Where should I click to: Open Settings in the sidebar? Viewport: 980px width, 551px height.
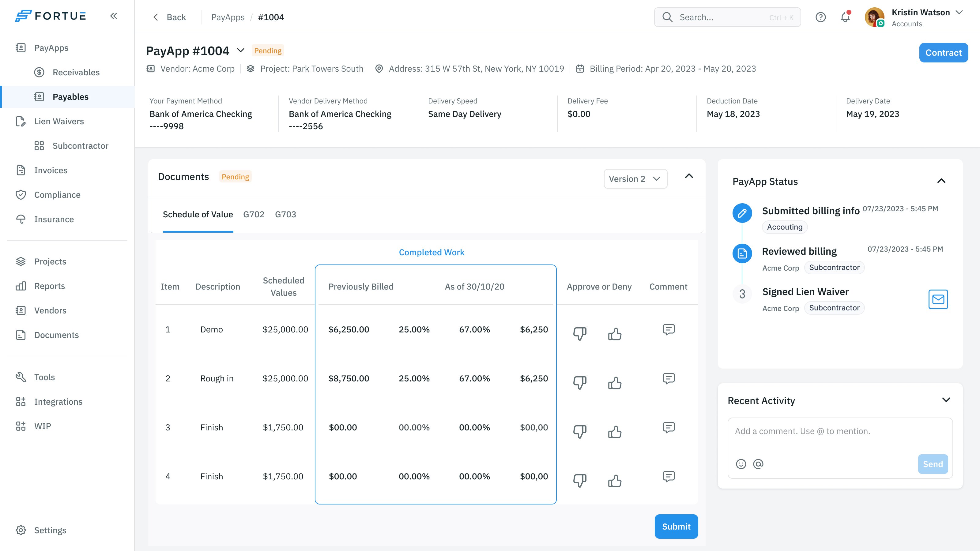coord(50,530)
